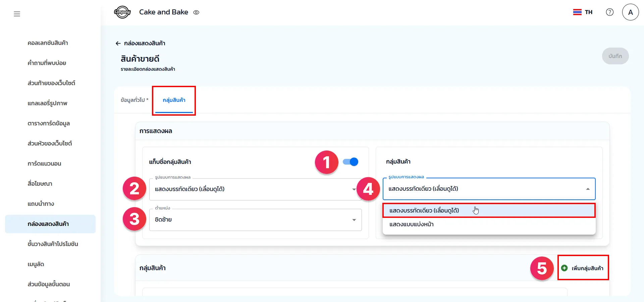The height and width of the screenshot is (302, 644).
Task: Switch to the ข้อมูลทั่วไป tab
Action: pos(134,100)
